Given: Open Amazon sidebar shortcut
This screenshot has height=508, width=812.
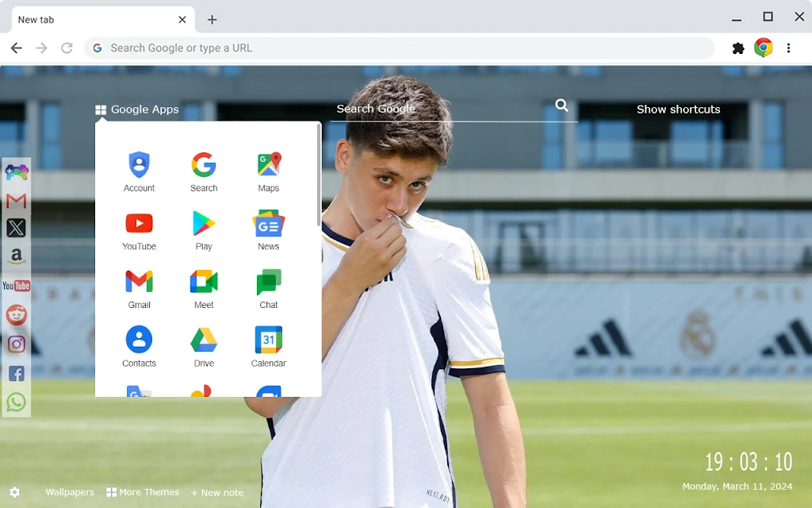Looking at the screenshot, I should pos(17,256).
